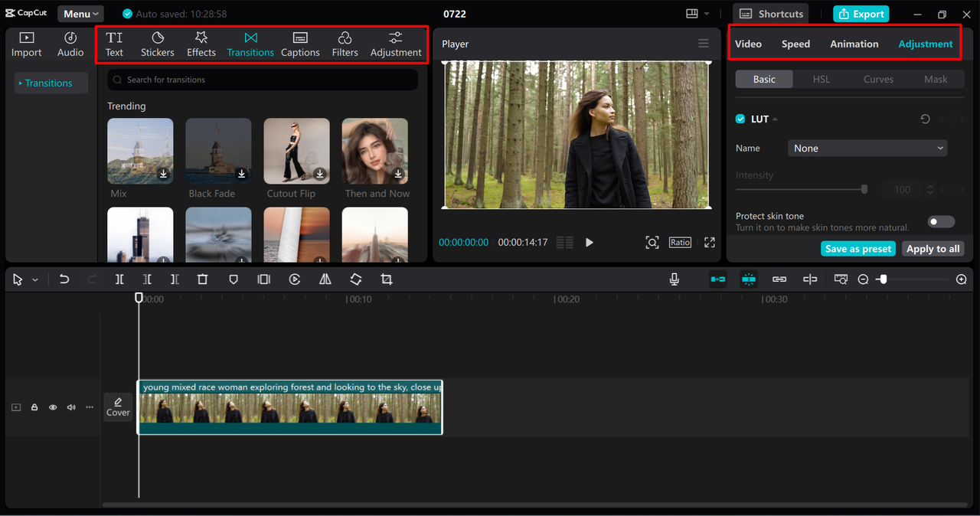Screen dimensions: 980x516
Task: Open full-screen preview in Player
Action: 710,242
